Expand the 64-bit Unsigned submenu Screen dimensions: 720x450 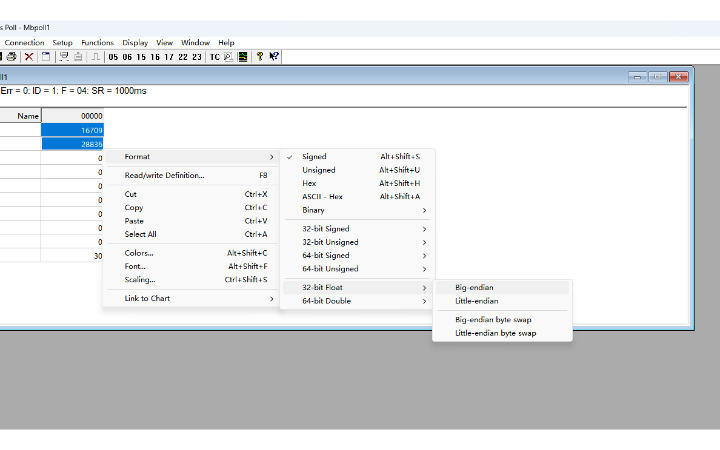[x=357, y=269]
